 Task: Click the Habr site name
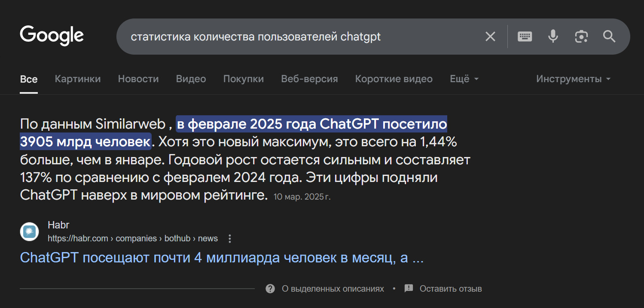coord(58,225)
